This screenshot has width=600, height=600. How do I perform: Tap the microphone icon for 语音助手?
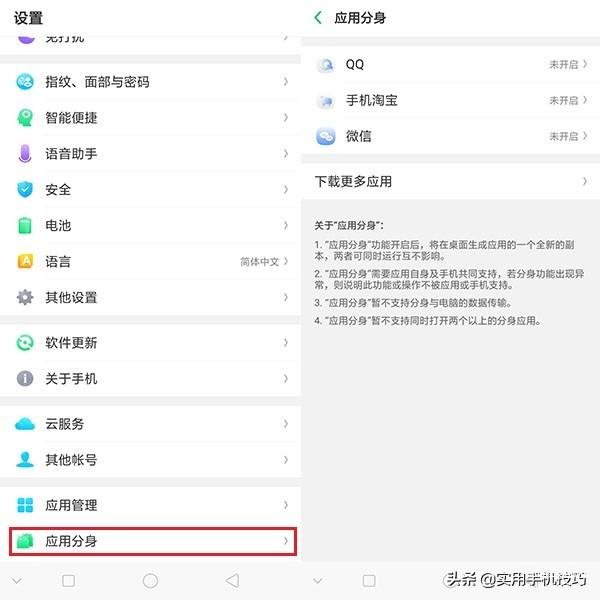(x=25, y=153)
